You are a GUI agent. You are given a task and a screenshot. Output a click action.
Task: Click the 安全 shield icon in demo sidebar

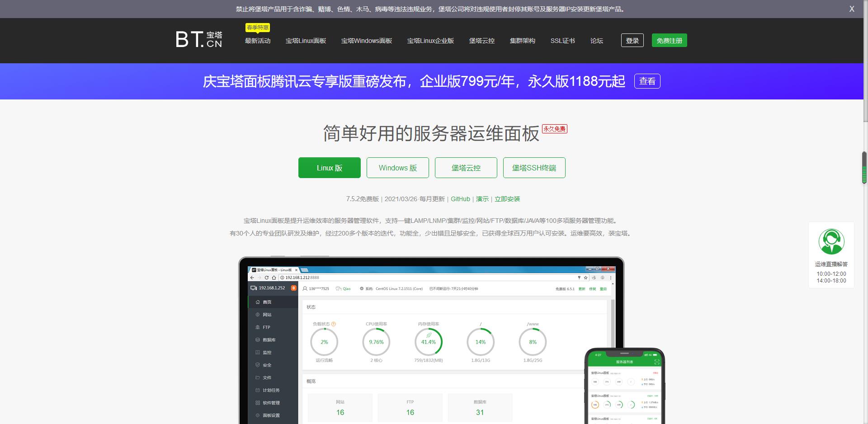(258, 365)
